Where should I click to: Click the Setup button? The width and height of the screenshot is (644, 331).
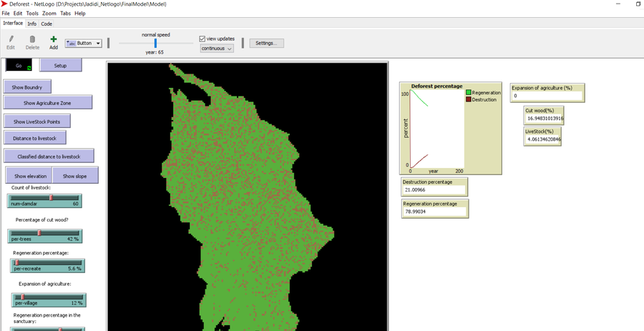pyautogui.click(x=61, y=66)
